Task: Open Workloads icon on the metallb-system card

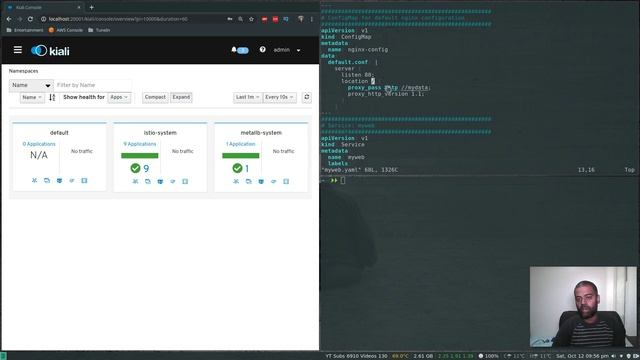Action: 261,181
